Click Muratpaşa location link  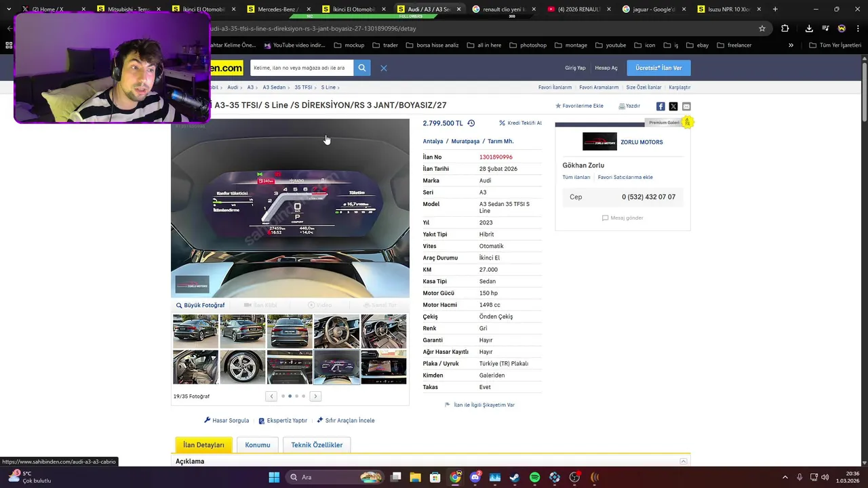click(465, 142)
